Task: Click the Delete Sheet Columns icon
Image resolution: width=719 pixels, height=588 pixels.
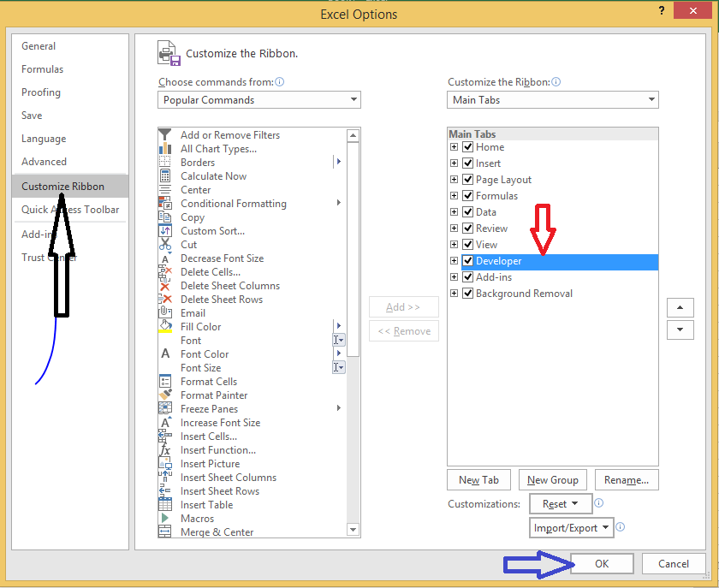Action: [x=164, y=286]
